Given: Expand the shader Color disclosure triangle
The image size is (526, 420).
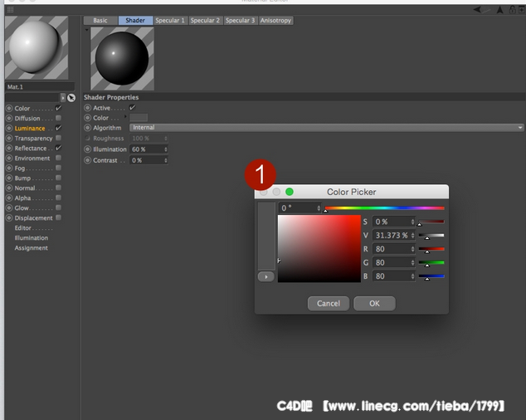Looking at the screenshot, I should [126, 116].
